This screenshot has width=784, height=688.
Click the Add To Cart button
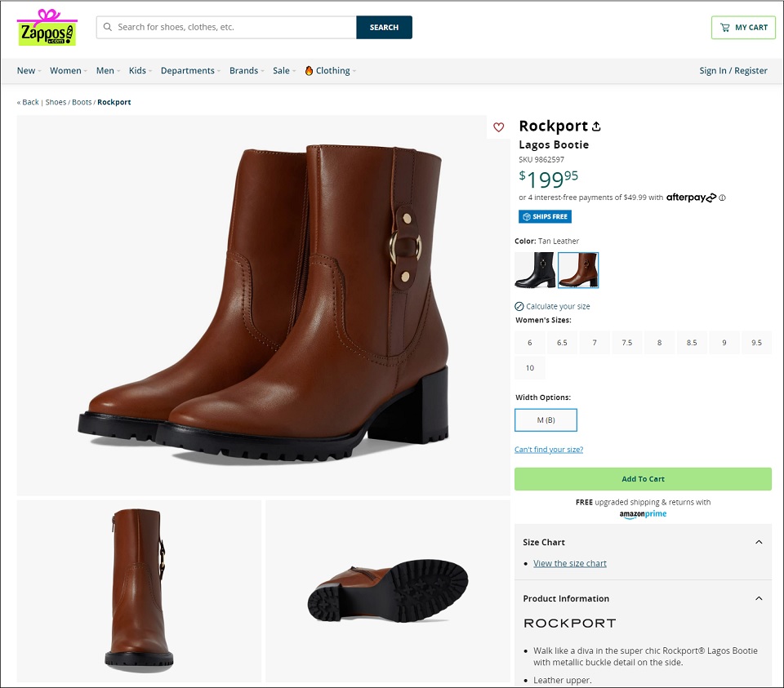643,478
